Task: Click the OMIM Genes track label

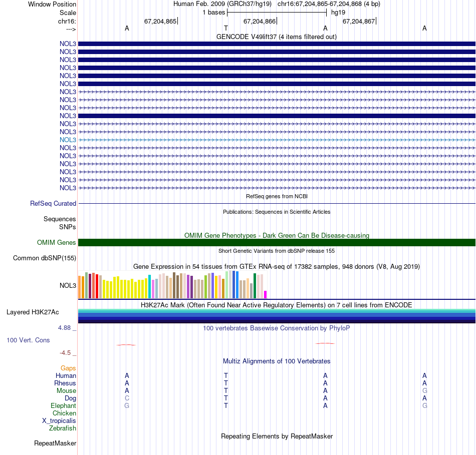Action: (x=57, y=242)
